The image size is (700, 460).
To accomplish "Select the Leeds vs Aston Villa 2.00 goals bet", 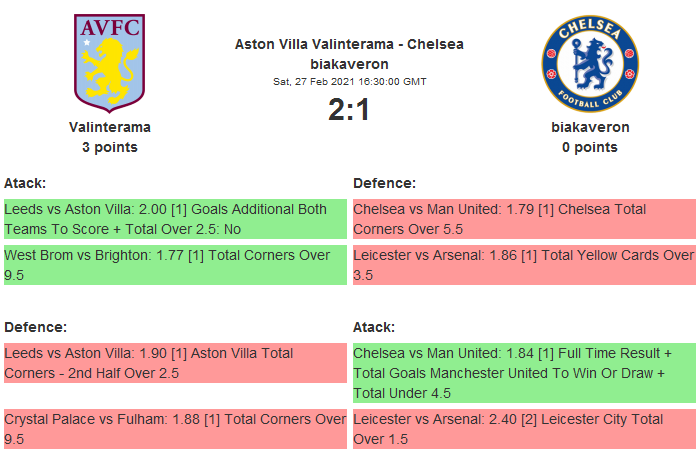I will point(174,219).
